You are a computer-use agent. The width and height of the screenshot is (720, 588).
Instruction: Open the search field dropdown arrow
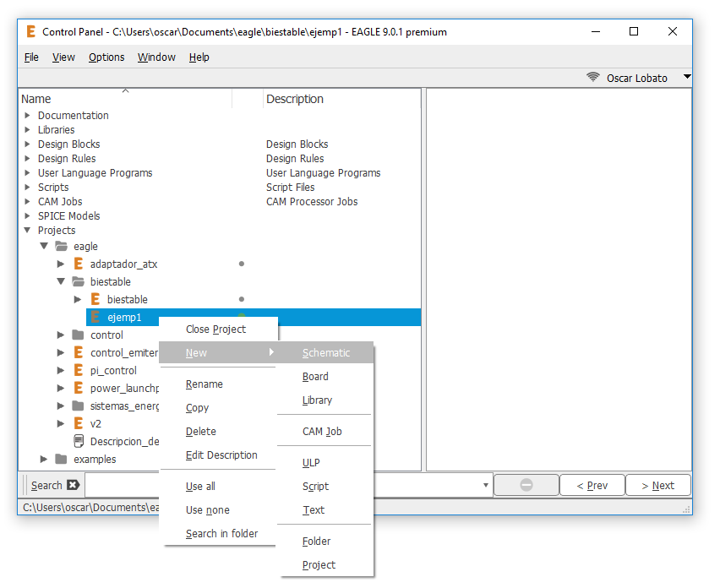point(486,486)
